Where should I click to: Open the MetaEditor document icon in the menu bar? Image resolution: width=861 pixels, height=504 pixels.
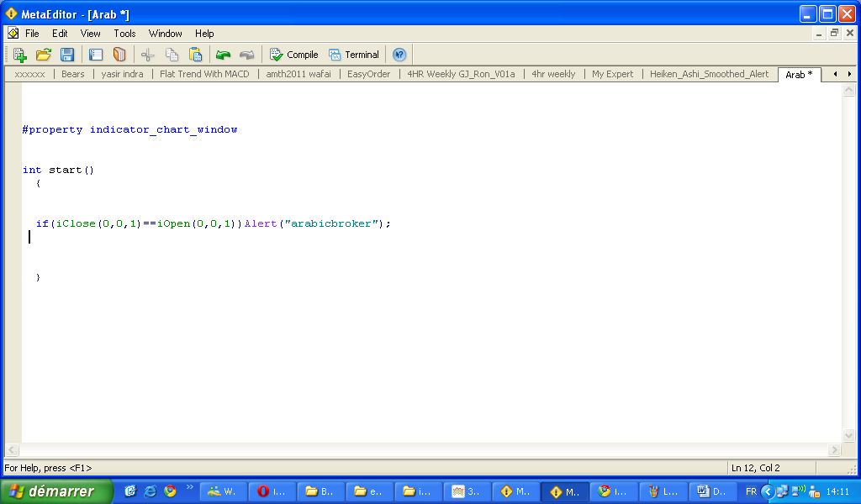13,34
